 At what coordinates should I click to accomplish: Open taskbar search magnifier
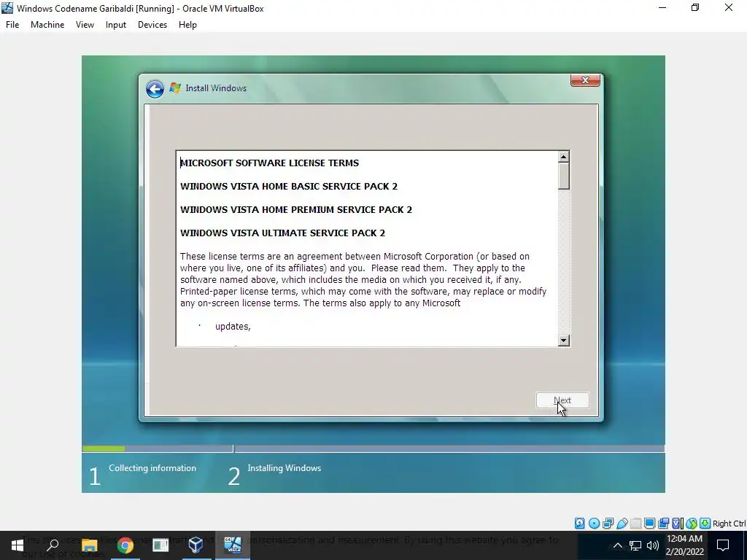53,545
